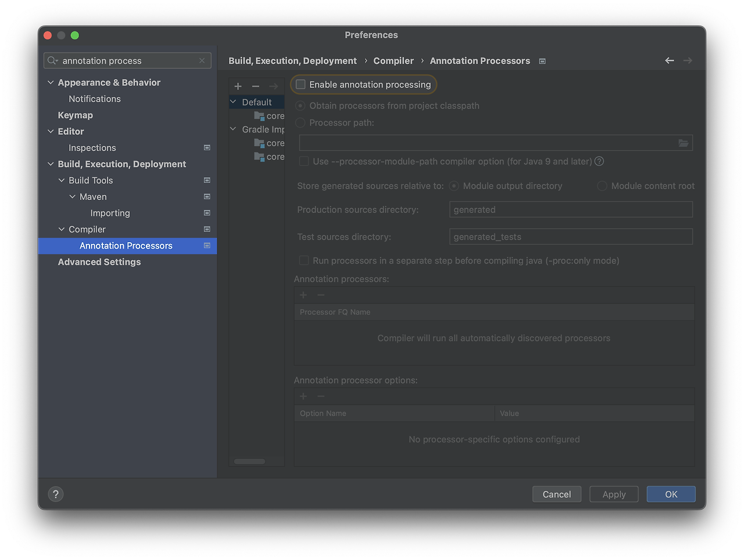Image resolution: width=744 pixels, height=560 pixels.
Task: Click the project icon on Annotation Processors row
Action: [207, 246]
